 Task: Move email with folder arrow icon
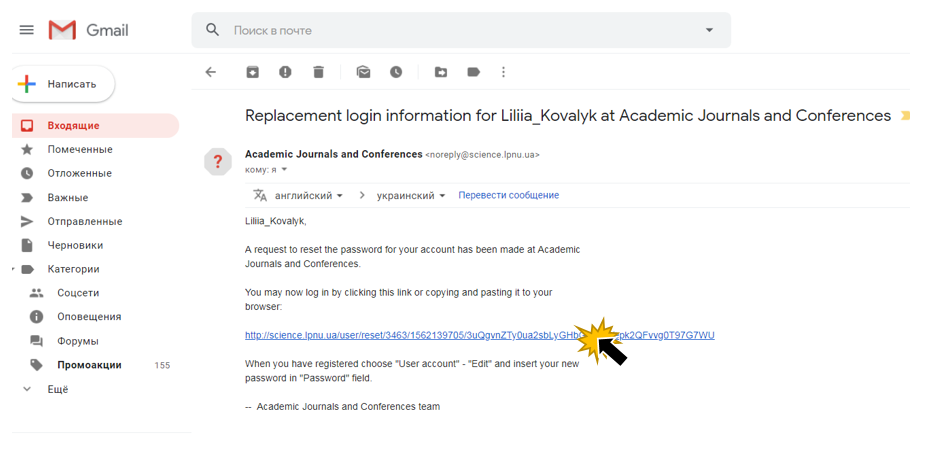click(x=441, y=72)
